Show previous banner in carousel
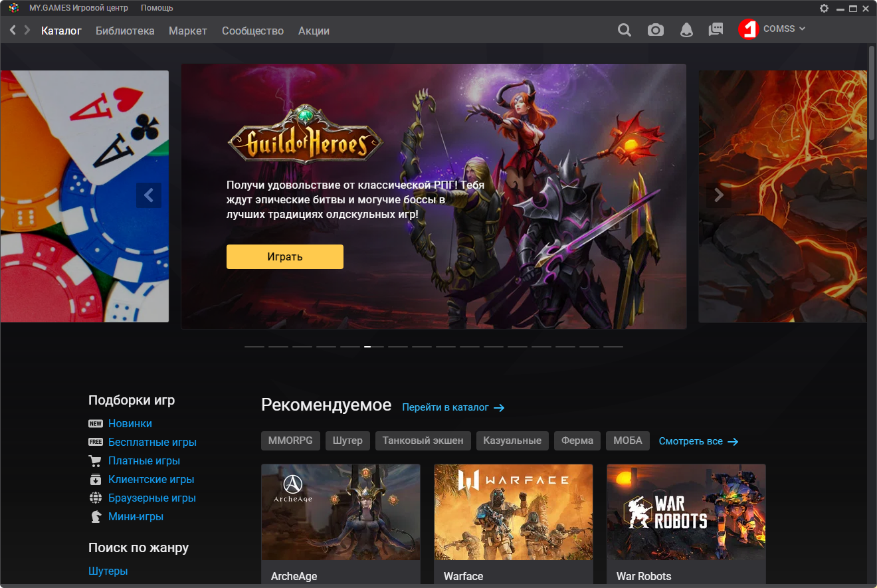Viewport: 877px width, 588px height. pyautogui.click(x=149, y=195)
